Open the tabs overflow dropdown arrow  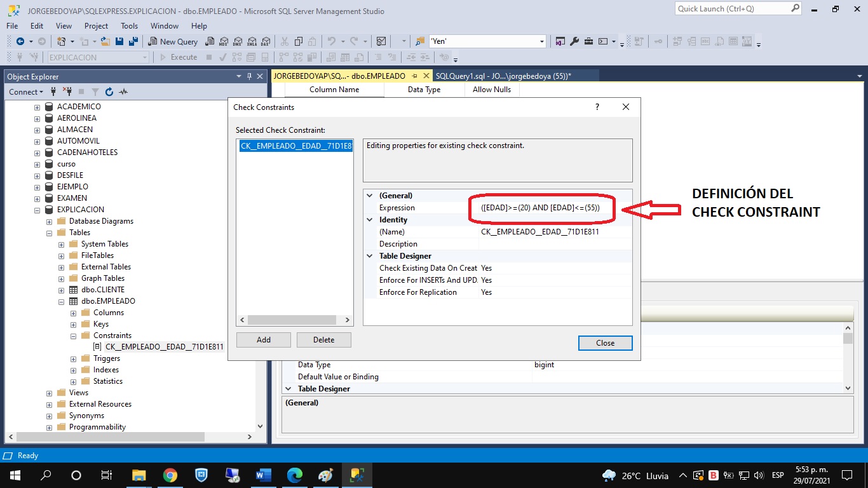tap(859, 76)
